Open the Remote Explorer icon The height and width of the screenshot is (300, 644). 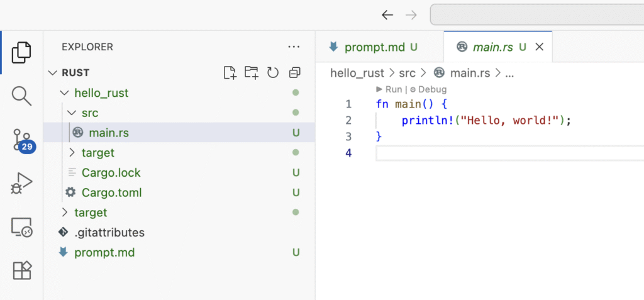point(21,227)
